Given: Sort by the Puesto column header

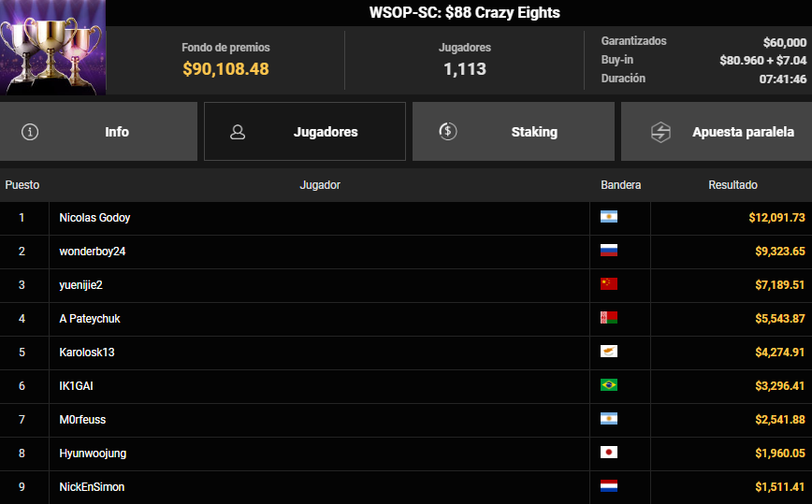Looking at the screenshot, I should 22,185.
